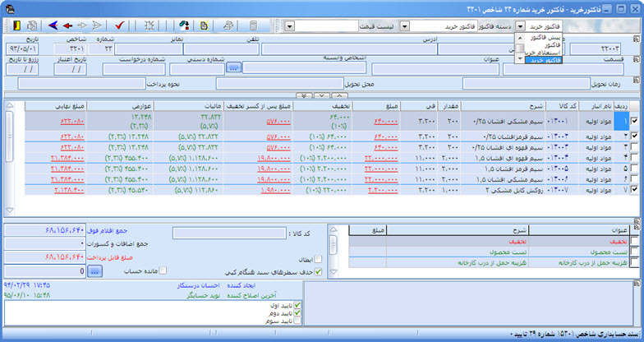Click the dropdown list scrollbar down arrow
644x342 pixels.
519,58
